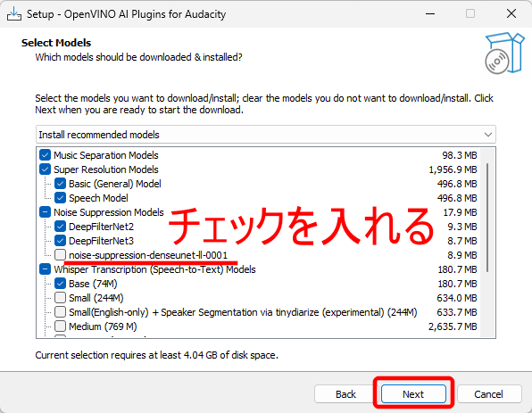Click the software box and disc icon
532x413 pixels.
pos(504,53)
